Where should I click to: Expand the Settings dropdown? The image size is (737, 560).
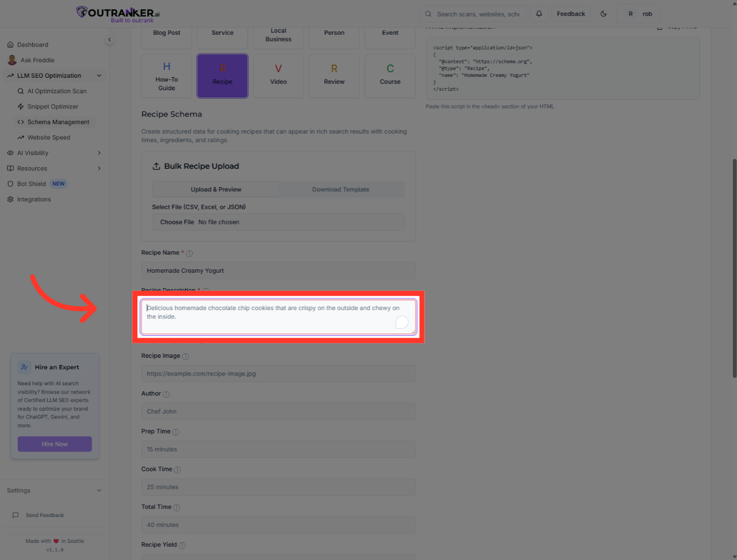[99, 491]
